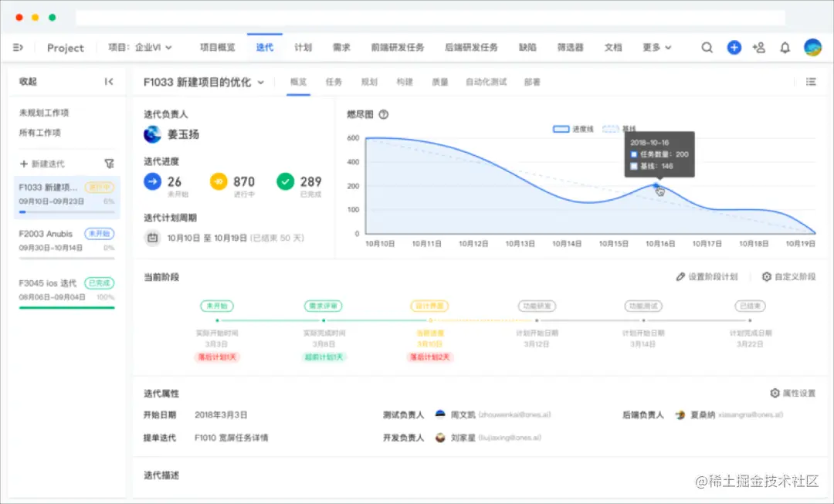
Task: Collapse the left iteration panel
Action: tap(109, 81)
